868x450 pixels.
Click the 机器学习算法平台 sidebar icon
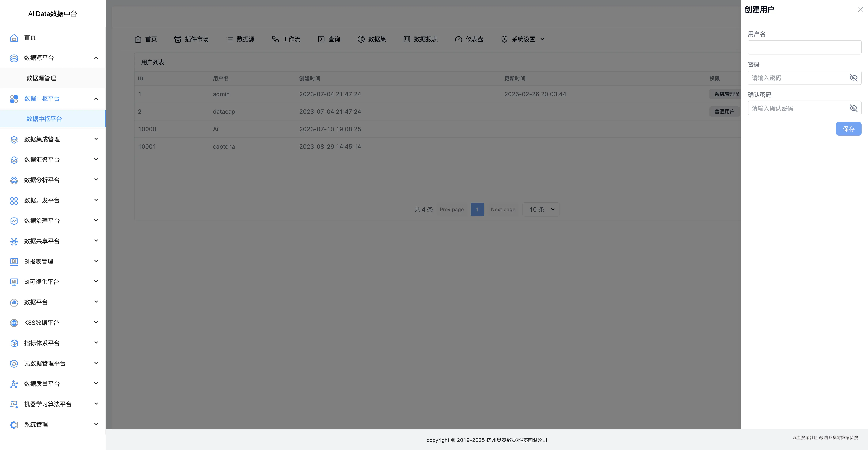click(x=14, y=404)
